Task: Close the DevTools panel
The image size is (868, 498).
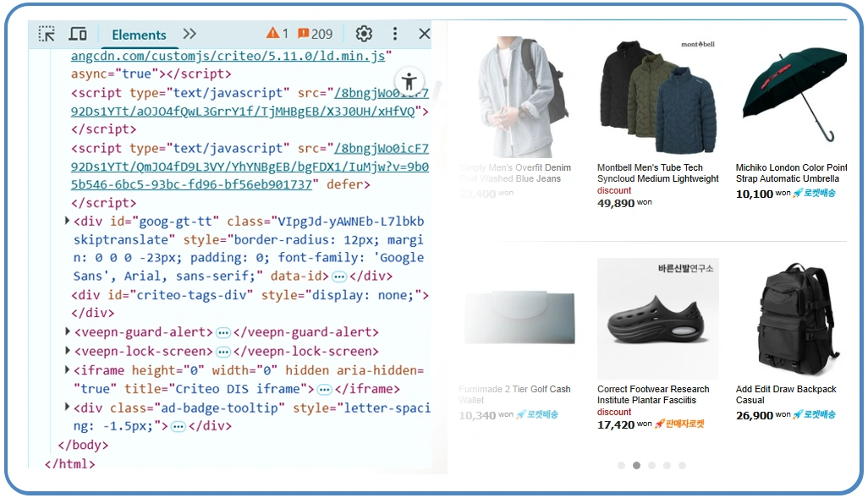Action: [x=425, y=34]
